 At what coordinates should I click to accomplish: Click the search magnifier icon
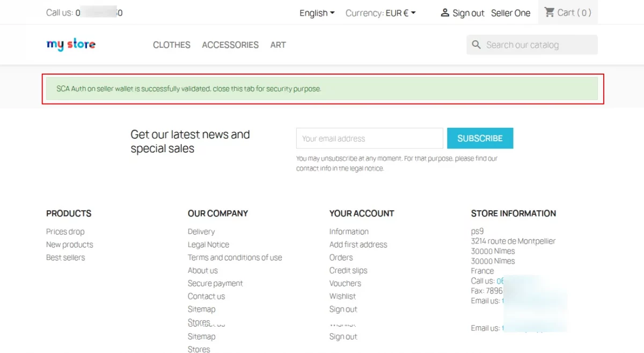click(x=477, y=45)
